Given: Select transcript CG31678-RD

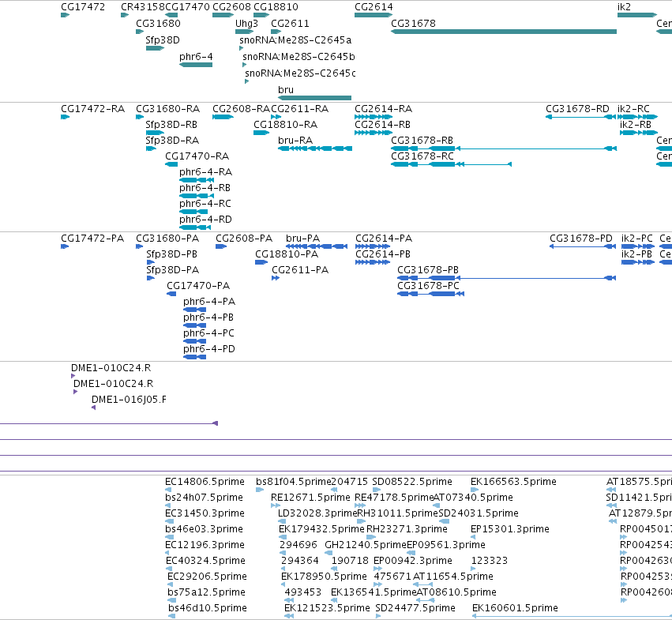Looking at the screenshot, I should click(577, 109).
